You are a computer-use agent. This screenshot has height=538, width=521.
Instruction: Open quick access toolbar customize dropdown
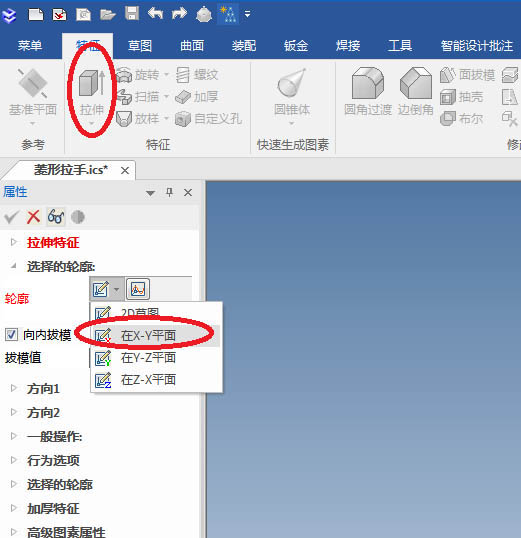(x=247, y=14)
